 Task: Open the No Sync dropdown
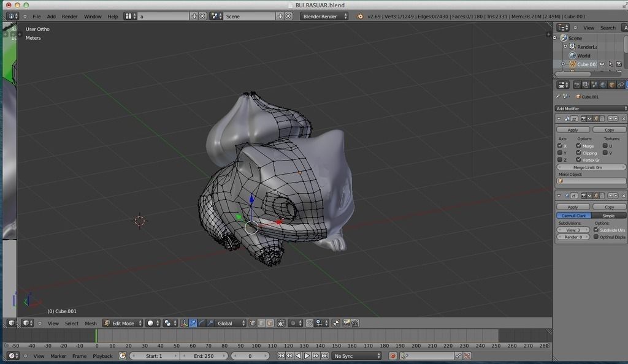pyautogui.click(x=356, y=356)
